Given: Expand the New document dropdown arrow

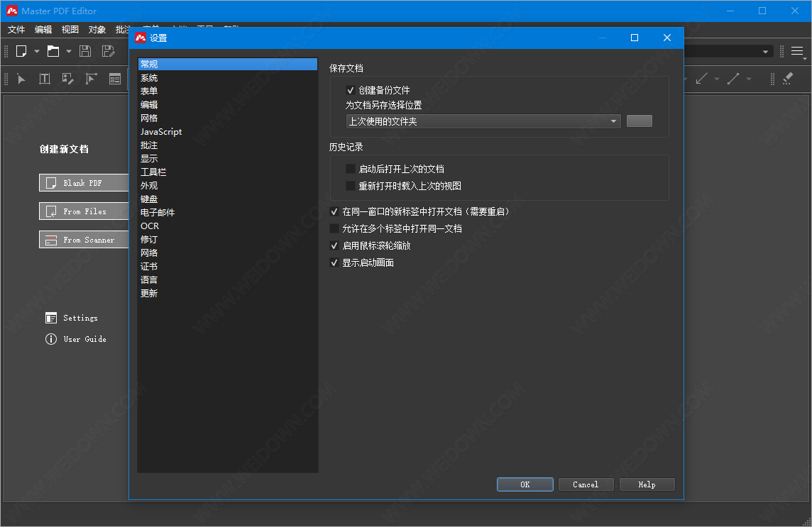Looking at the screenshot, I should (x=37, y=51).
